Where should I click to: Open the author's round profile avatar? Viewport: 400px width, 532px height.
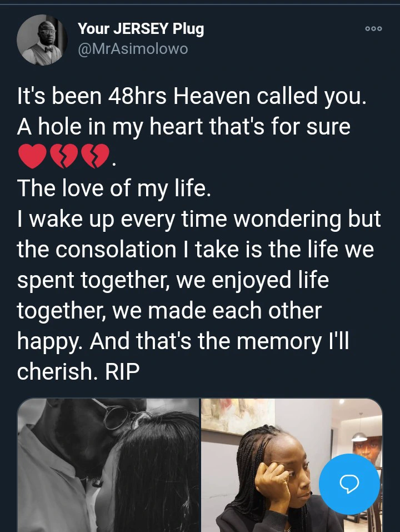42,39
